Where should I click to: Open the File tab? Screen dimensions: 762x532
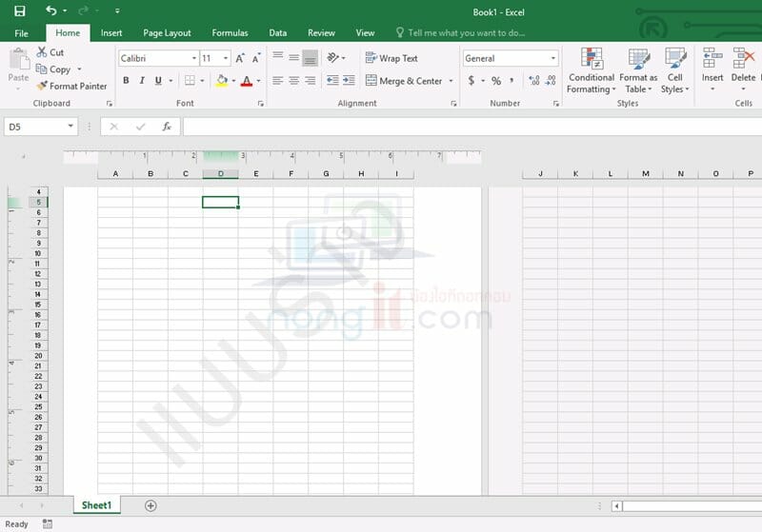tap(21, 33)
